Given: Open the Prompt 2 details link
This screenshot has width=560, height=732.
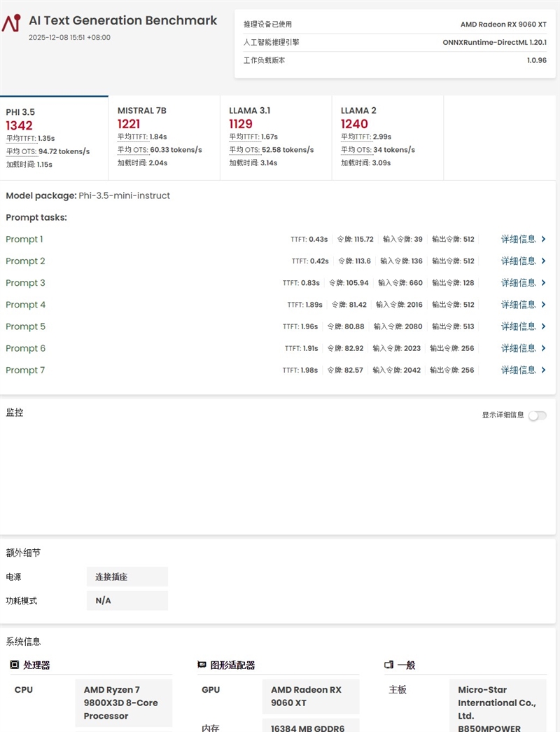Looking at the screenshot, I should click(x=24, y=261).
